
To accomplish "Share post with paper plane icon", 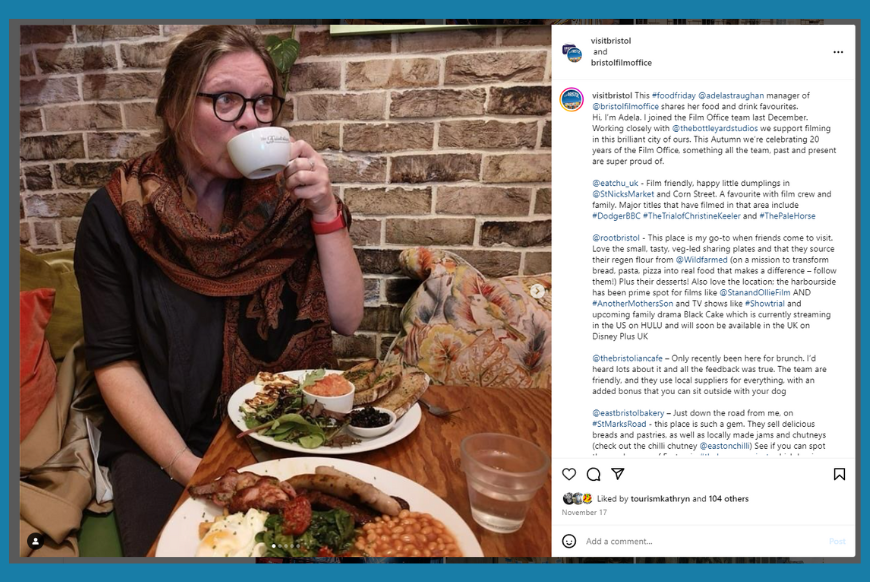I will click(618, 474).
